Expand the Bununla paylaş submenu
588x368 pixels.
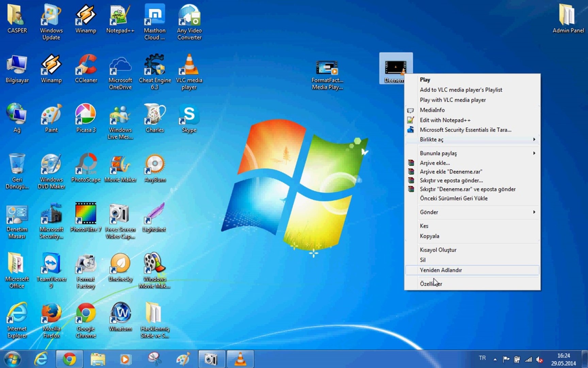pyautogui.click(x=472, y=153)
